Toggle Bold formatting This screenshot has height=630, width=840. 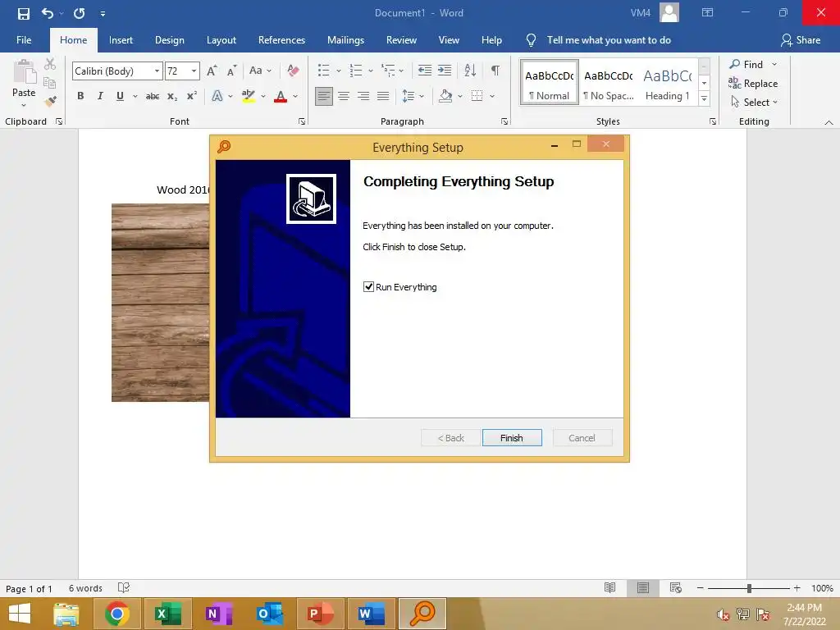[x=80, y=96]
